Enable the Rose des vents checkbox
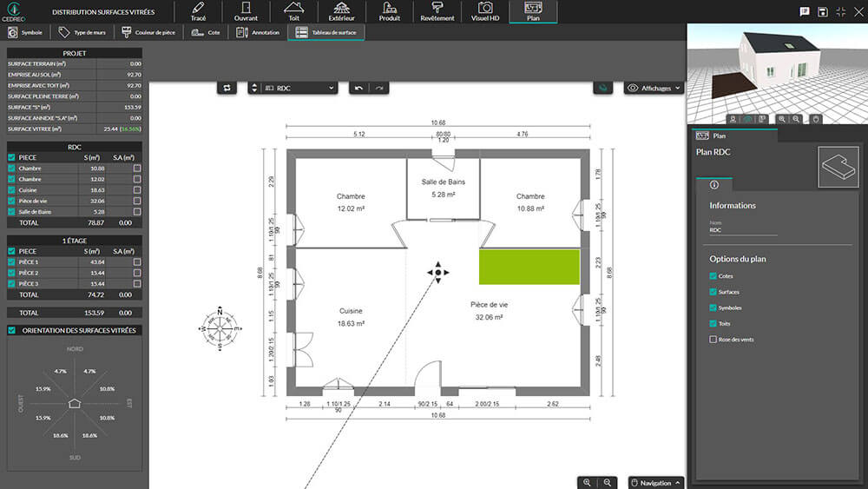Image resolution: width=868 pixels, height=489 pixels. pyautogui.click(x=713, y=340)
